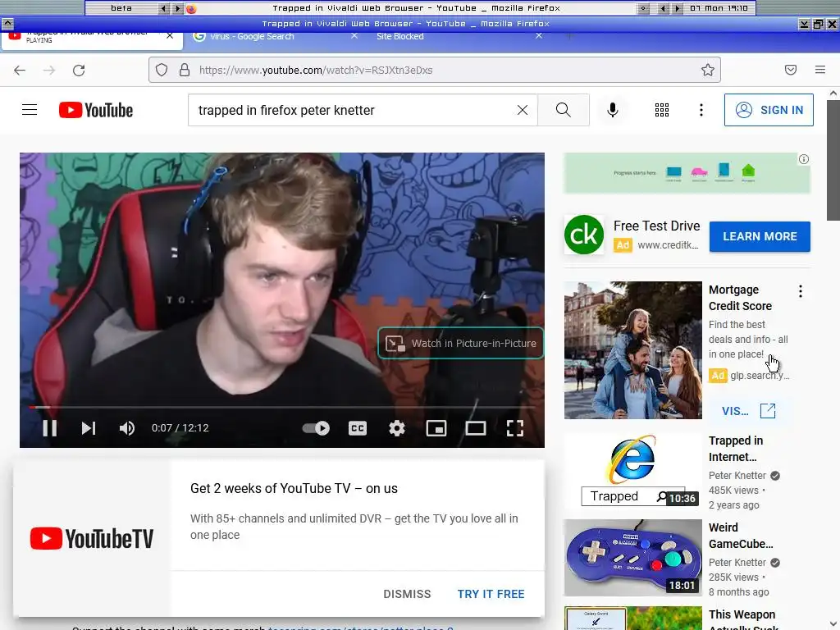The height and width of the screenshot is (630, 840).
Task: Click the Credit Karma ck logo
Action: point(584,235)
